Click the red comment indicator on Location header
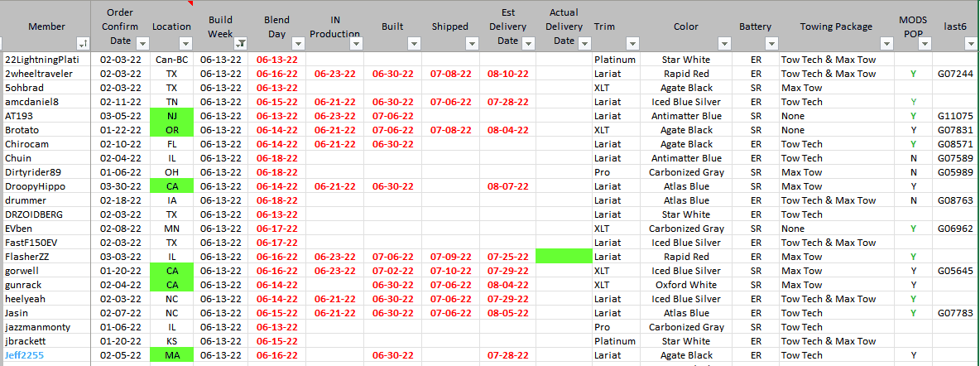This screenshot has height=366, width=980. (190, 3)
